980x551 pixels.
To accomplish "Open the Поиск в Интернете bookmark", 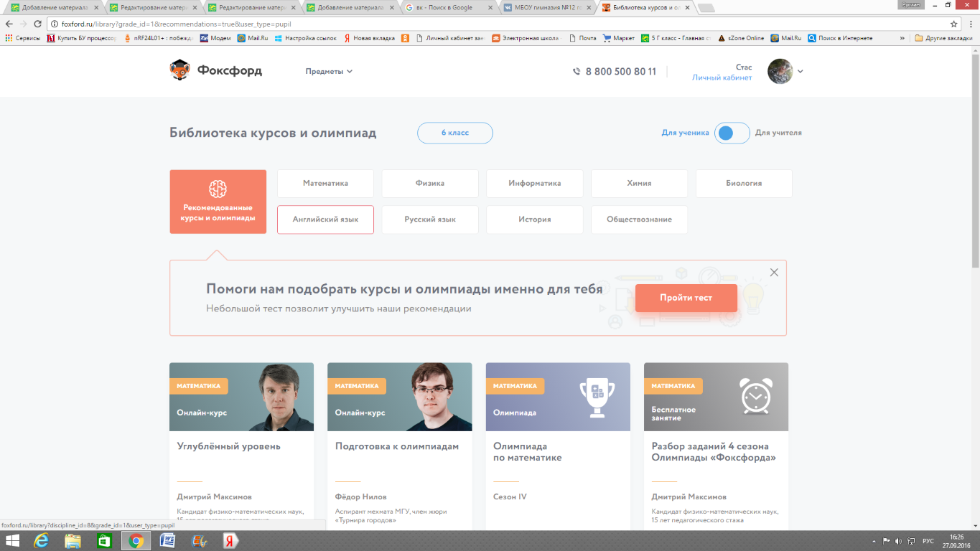I will coord(840,38).
